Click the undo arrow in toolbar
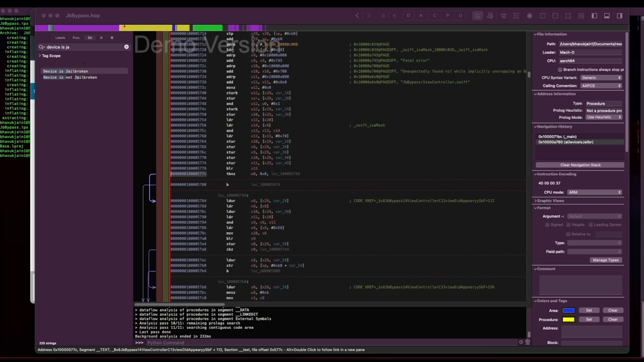Viewport: 644px width, 362px height. (x=383, y=16)
